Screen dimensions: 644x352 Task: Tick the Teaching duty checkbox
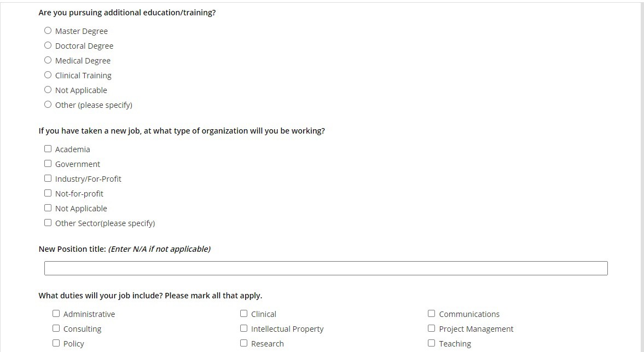tap(432, 343)
